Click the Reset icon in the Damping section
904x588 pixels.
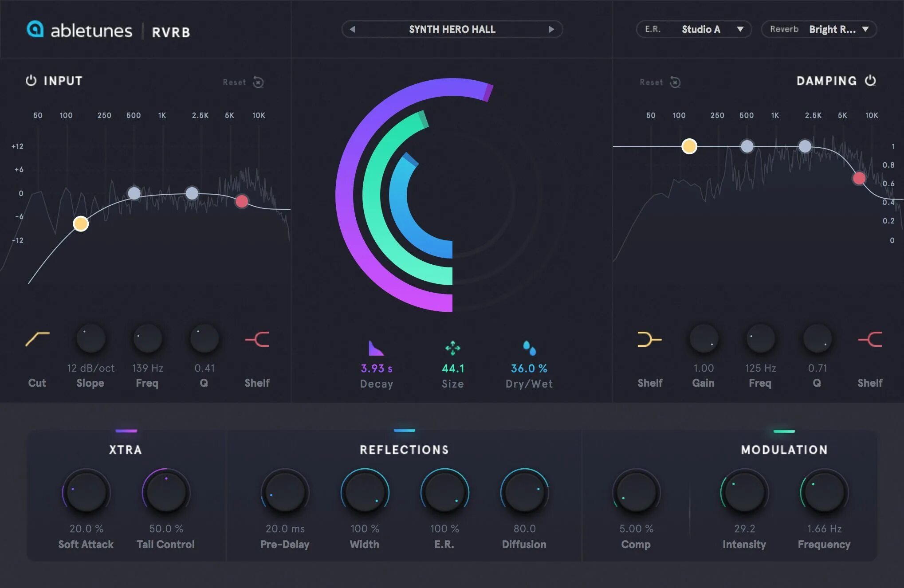pyautogui.click(x=675, y=82)
